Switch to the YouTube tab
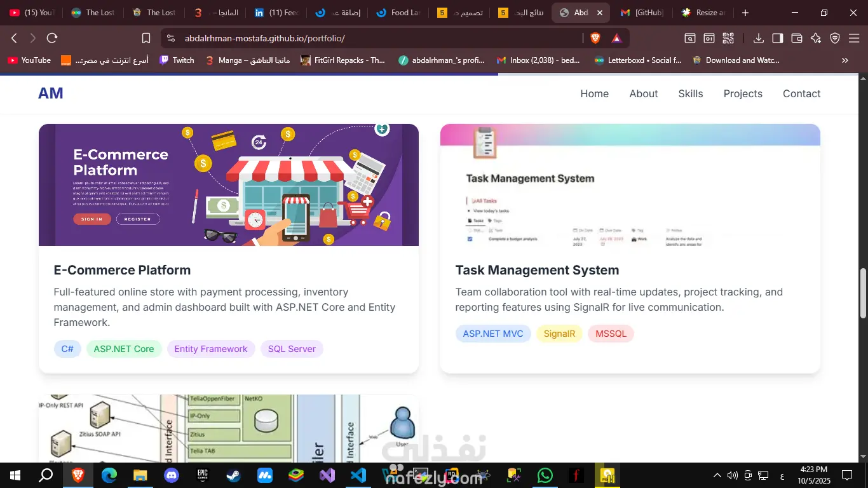This screenshot has width=868, height=488. point(32,13)
